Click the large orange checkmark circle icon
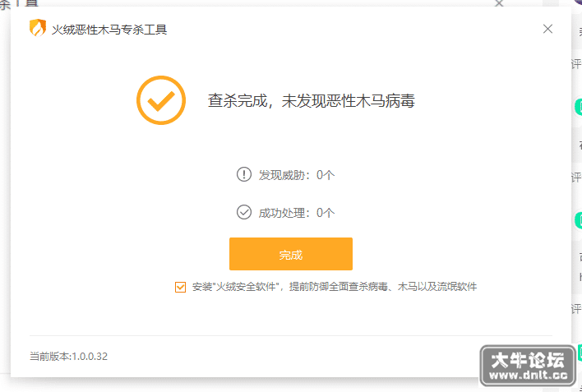This screenshot has height=392, width=582. (161, 100)
